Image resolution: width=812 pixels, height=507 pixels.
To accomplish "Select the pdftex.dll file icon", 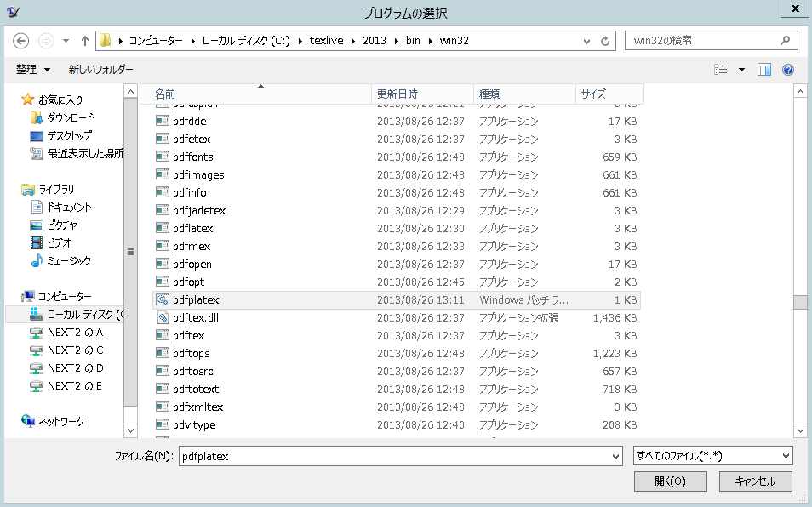I will click(163, 317).
